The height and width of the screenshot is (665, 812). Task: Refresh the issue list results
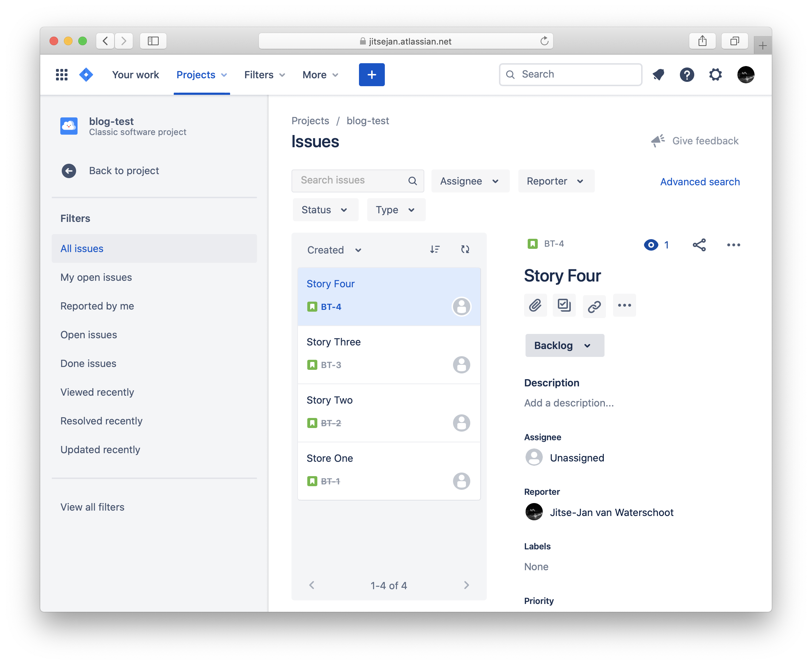pos(465,249)
